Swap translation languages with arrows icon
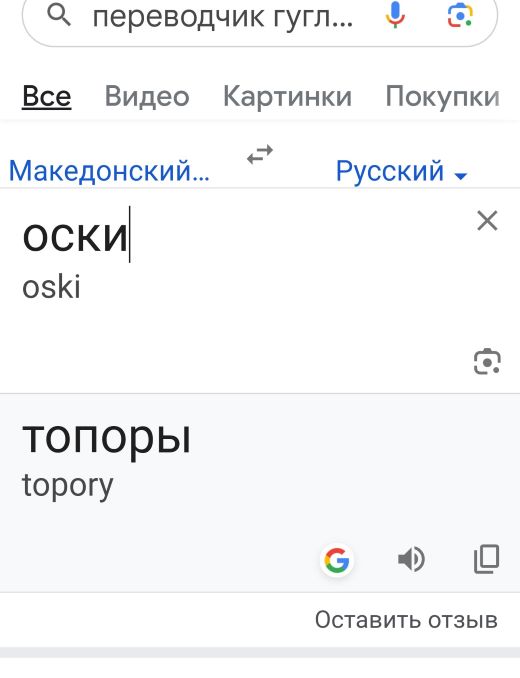 (260, 154)
